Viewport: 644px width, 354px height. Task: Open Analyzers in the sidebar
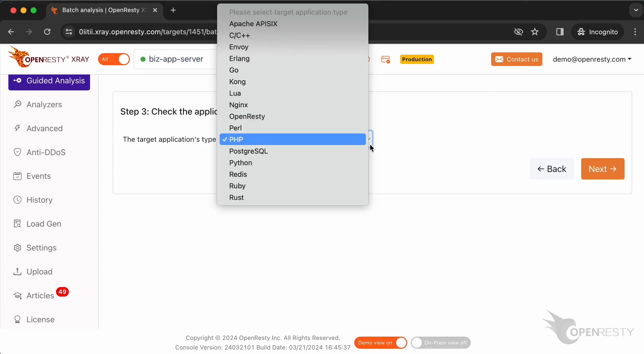click(44, 104)
